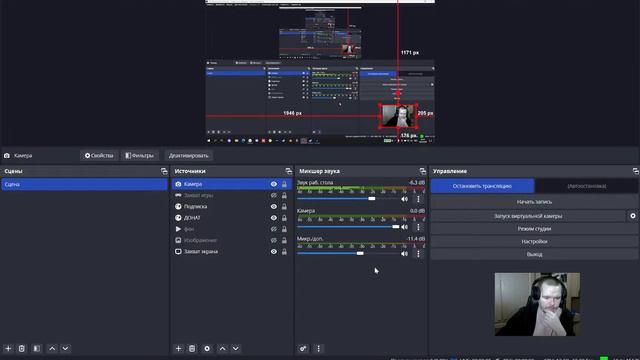640x360 pixels.
Task: Open Звук раб. стола options three-dot menu
Action: [418, 199]
